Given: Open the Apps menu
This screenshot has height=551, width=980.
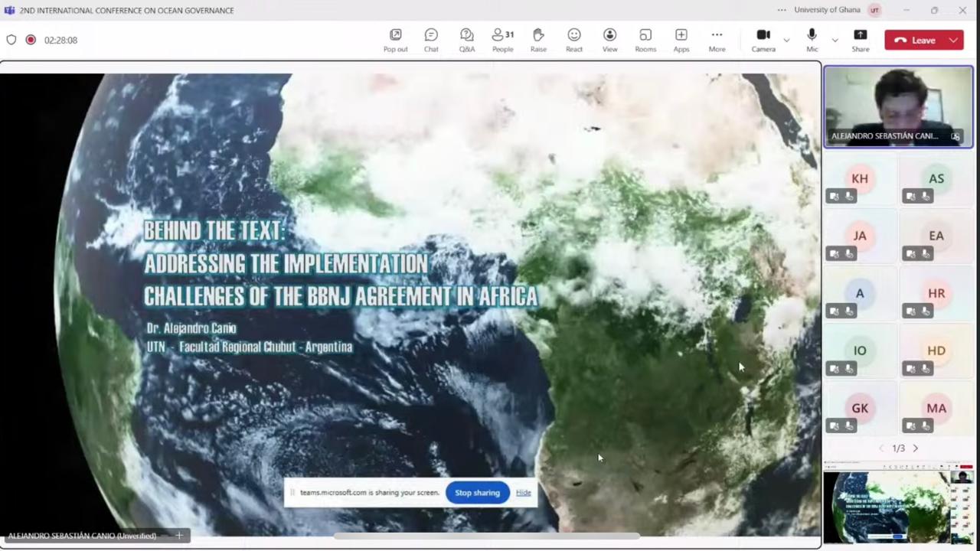Looking at the screenshot, I should coord(681,41).
